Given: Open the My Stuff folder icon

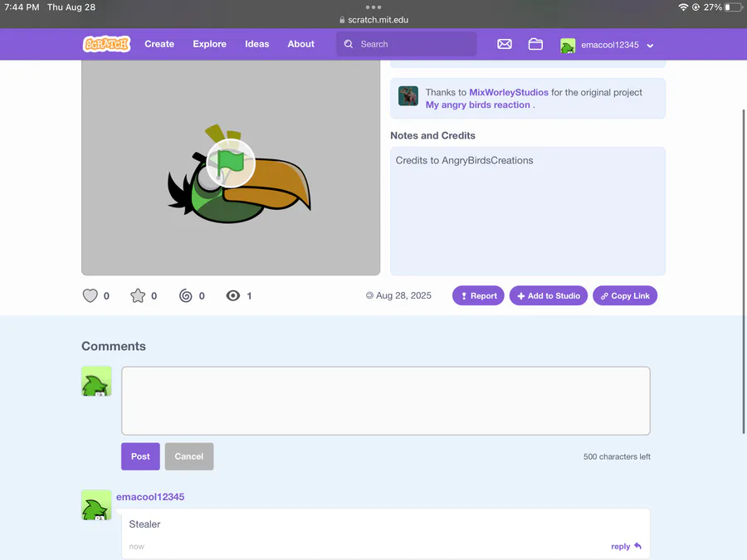Looking at the screenshot, I should pyautogui.click(x=535, y=44).
